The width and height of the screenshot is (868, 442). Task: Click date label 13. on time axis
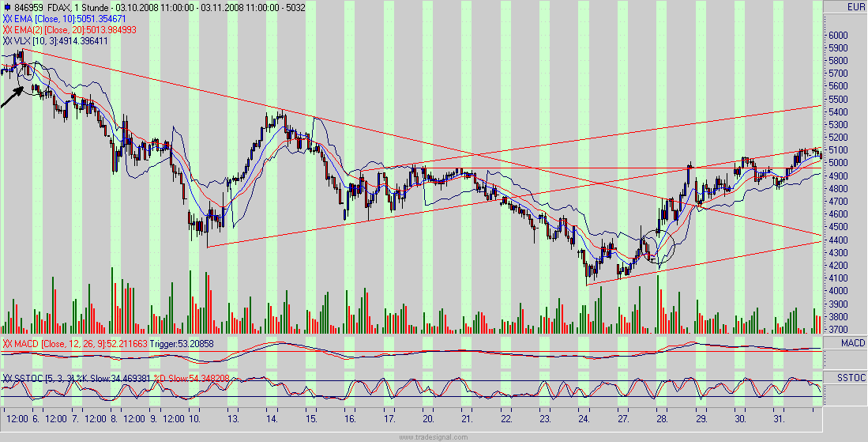(233, 419)
